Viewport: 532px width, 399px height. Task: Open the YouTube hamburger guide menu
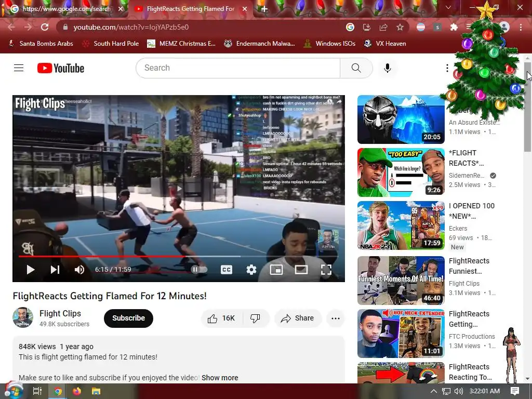click(x=19, y=68)
